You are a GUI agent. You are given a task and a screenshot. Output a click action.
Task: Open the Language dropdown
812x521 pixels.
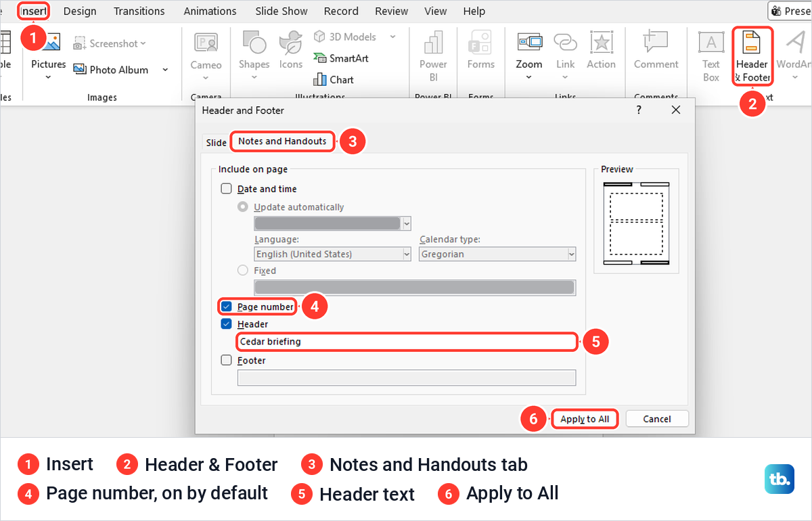point(407,254)
